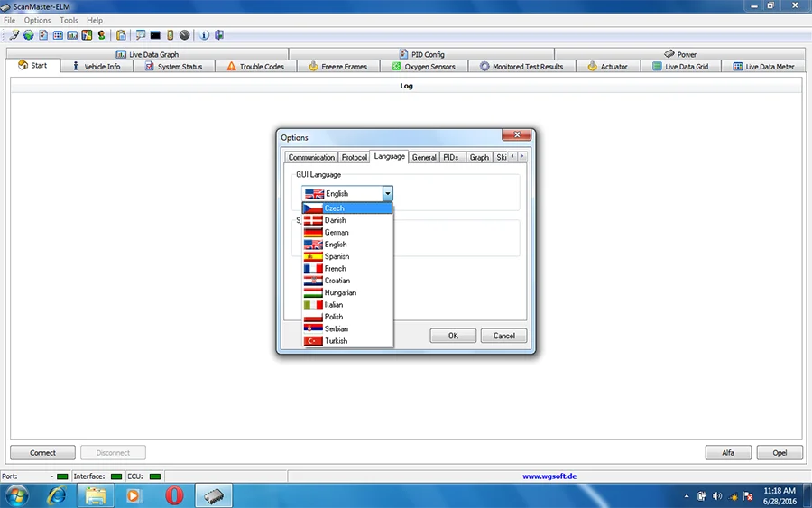Click the green globe toolbar icon
812x508 pixels.
pyautogui.click(x=29, y=35)
